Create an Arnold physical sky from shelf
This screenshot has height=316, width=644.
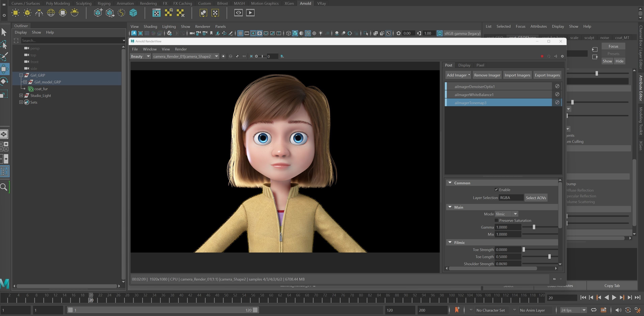[75, 13]
